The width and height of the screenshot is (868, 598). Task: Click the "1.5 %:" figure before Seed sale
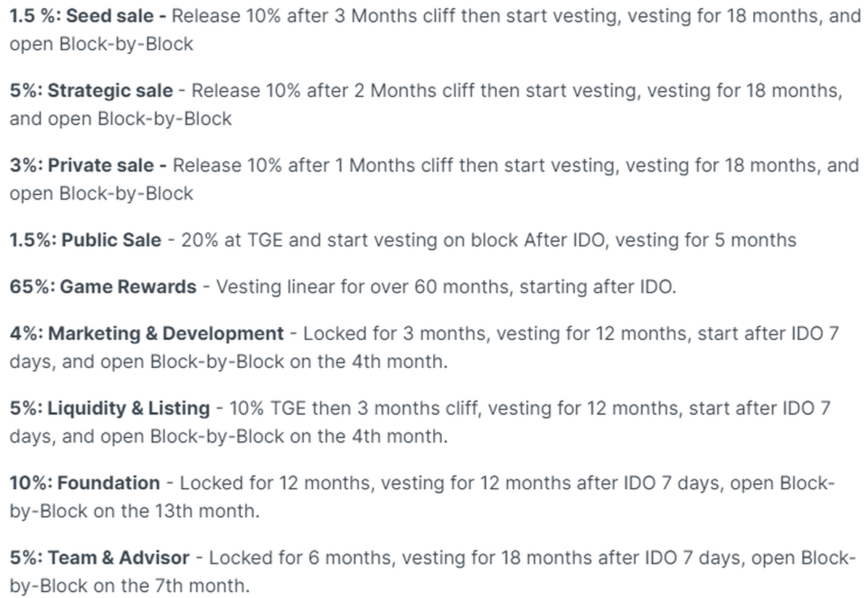point(34,16)
